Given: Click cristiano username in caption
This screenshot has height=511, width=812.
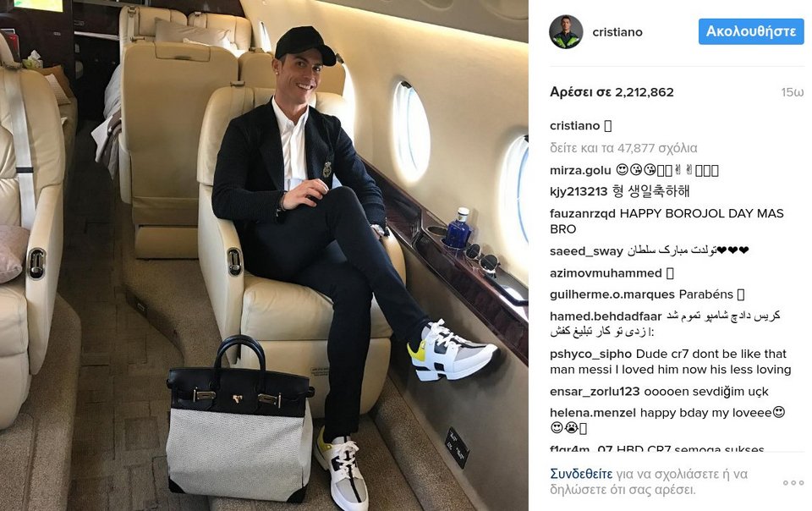Looking at the screenshot, I should click(575, 126).
